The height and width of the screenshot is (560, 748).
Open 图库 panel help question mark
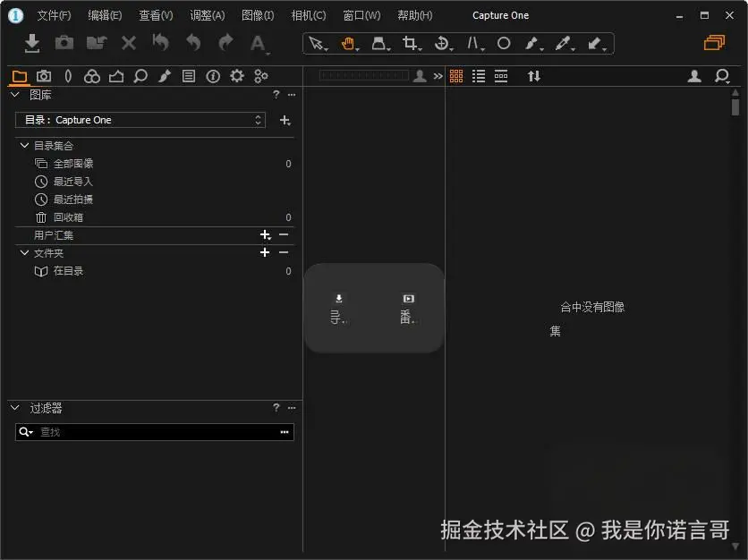tap(276, 95)
